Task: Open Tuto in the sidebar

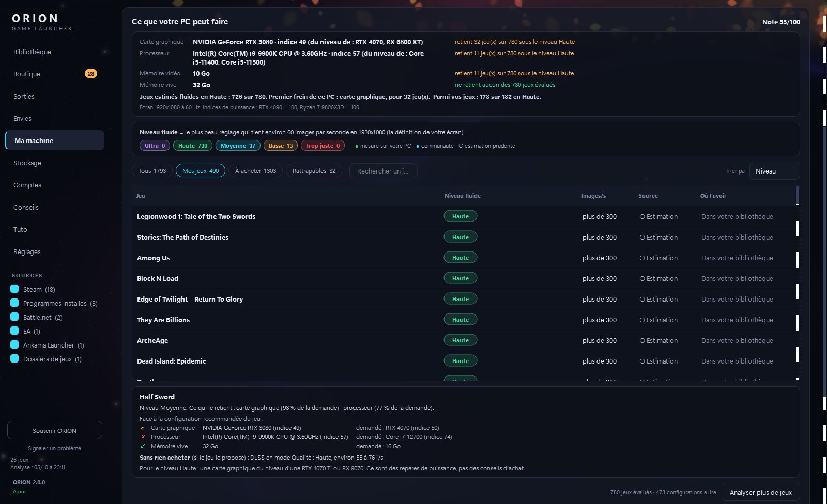Action: click(x=55, y=229)
